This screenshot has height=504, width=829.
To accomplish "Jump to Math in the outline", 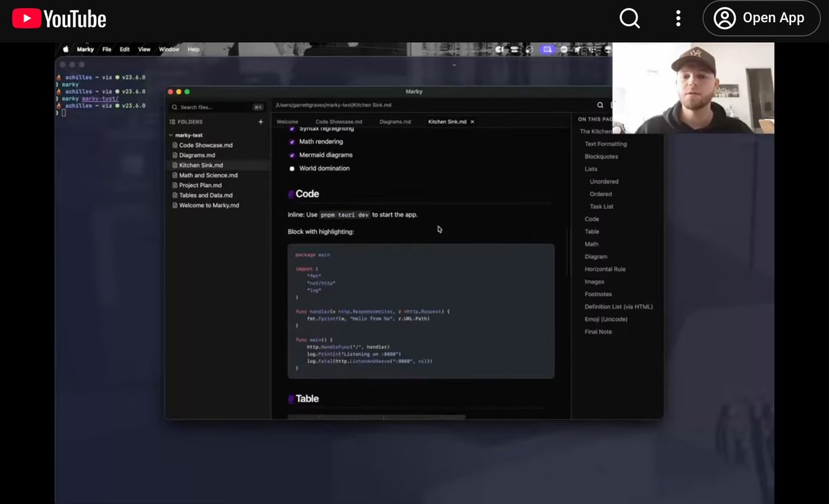I will 592,244.
